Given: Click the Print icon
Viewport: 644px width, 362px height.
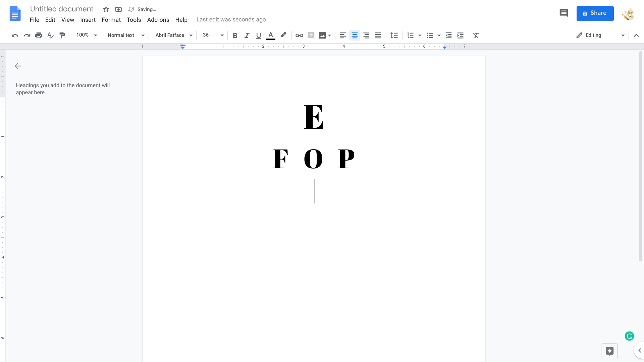Looking at the screenshot, I should 39,35.
